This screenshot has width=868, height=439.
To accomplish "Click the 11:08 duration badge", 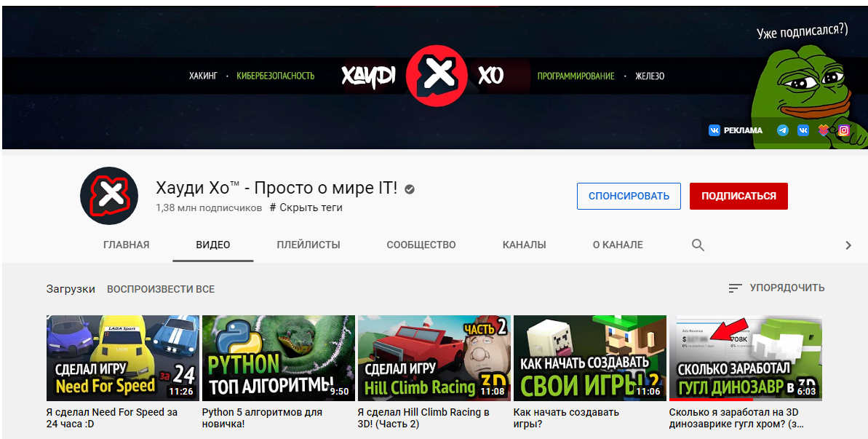I will [x=492, y=392].
